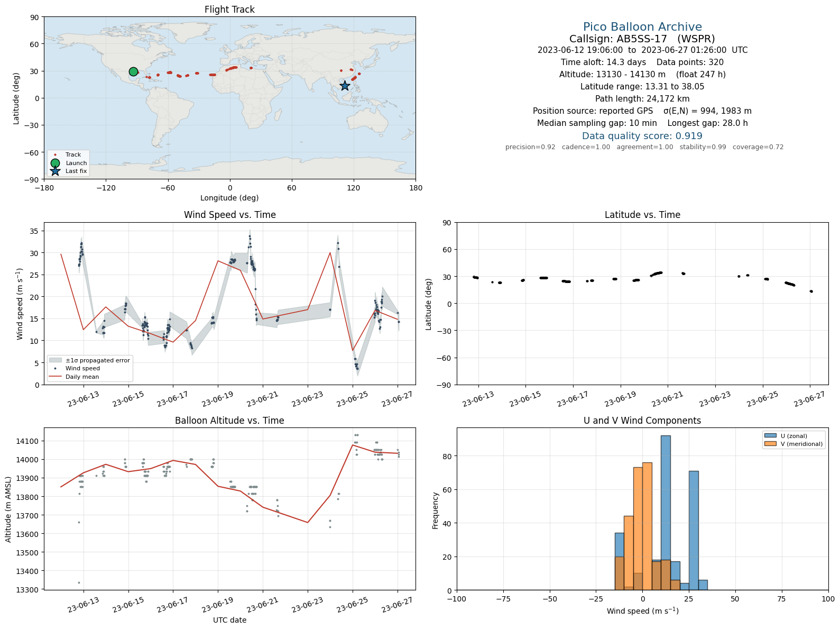Select the 'Position source: reported GPS' line
840x629 pixels.
(x=642, y=111)
